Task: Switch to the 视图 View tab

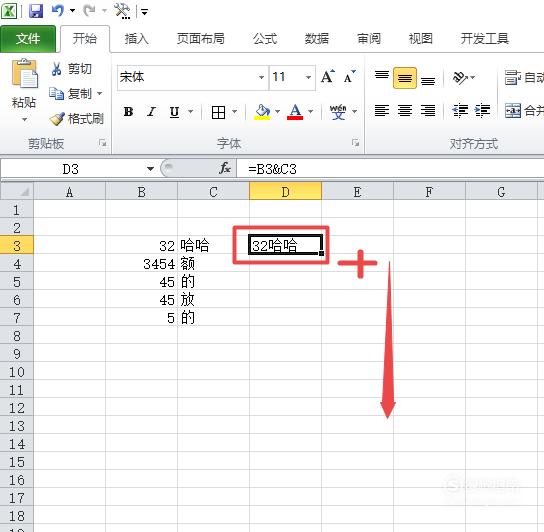Action: [x=420, y=39]
